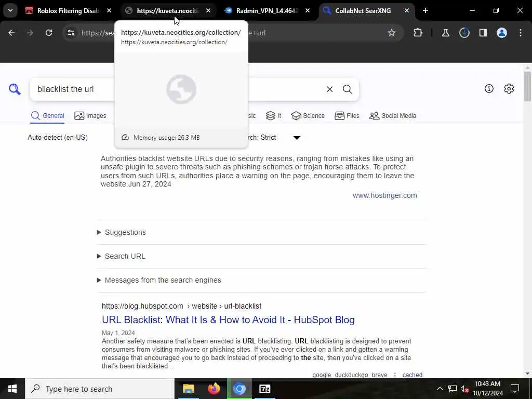Click the muted volume tray icon
This screenshot has height=399, width=532.
464,389
